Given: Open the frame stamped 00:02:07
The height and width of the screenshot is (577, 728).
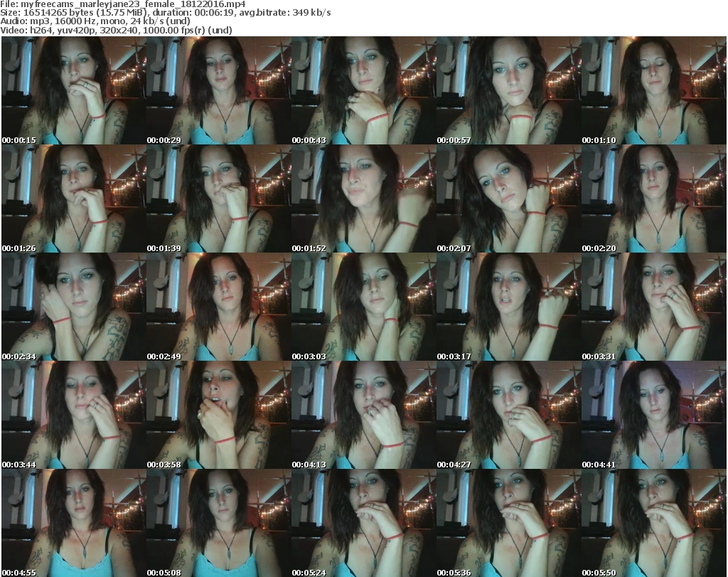Looking at the screenshot, I should point(509,198).
